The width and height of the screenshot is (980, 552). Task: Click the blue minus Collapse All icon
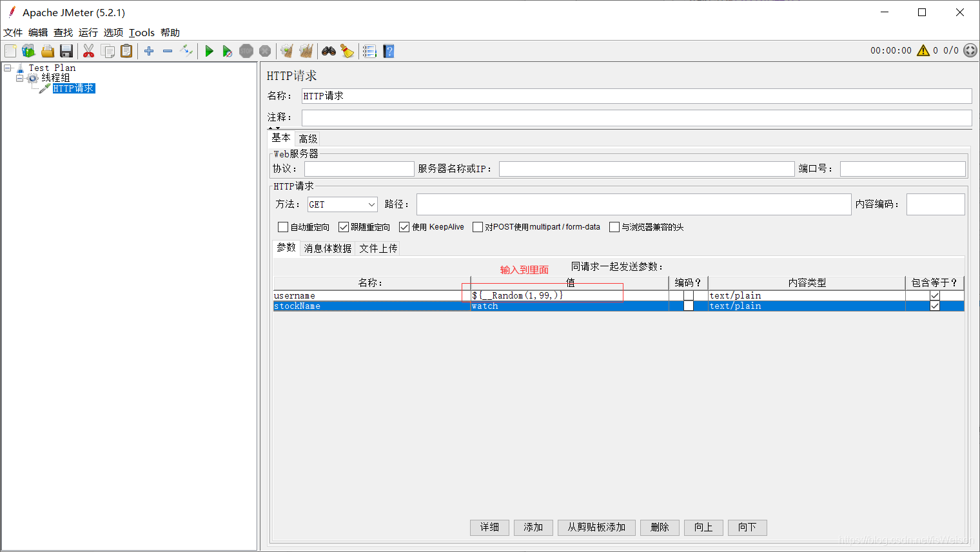click(x=168, y=51)
